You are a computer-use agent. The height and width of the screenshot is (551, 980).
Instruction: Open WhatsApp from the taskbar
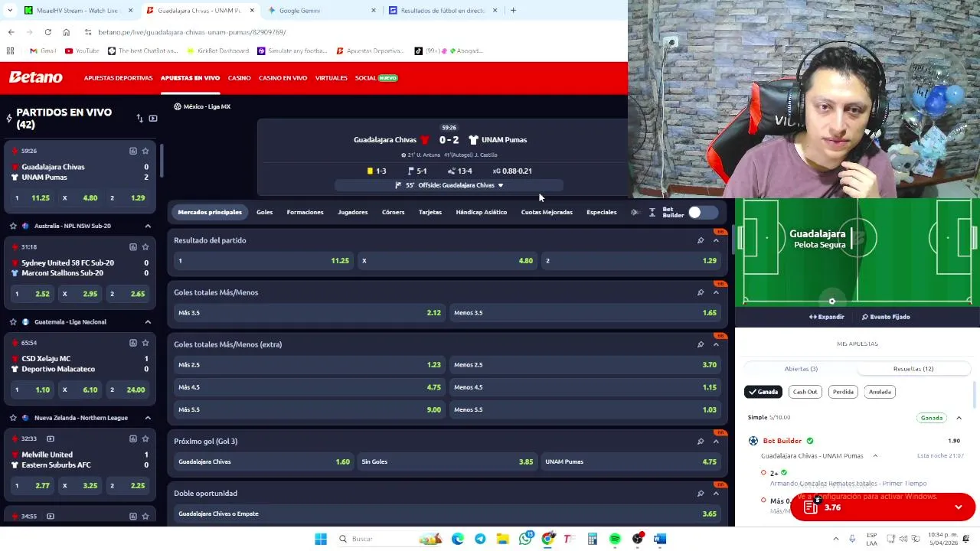pos(525,539)
